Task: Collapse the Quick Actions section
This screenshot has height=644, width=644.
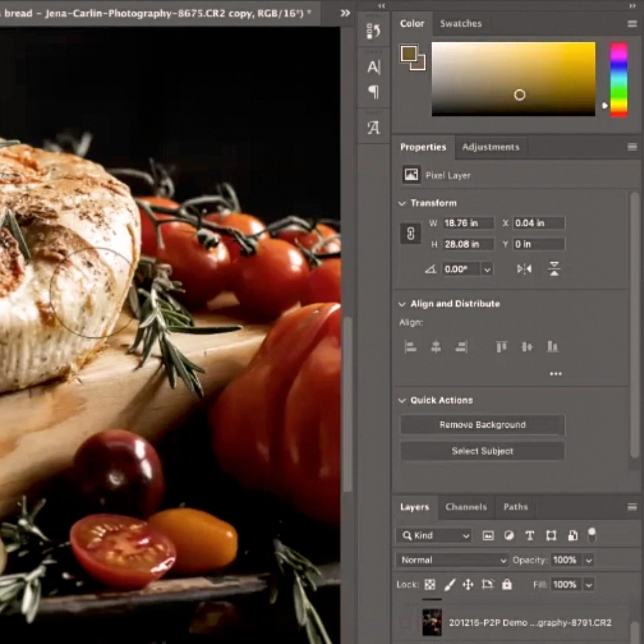Action: coord(402,400)
